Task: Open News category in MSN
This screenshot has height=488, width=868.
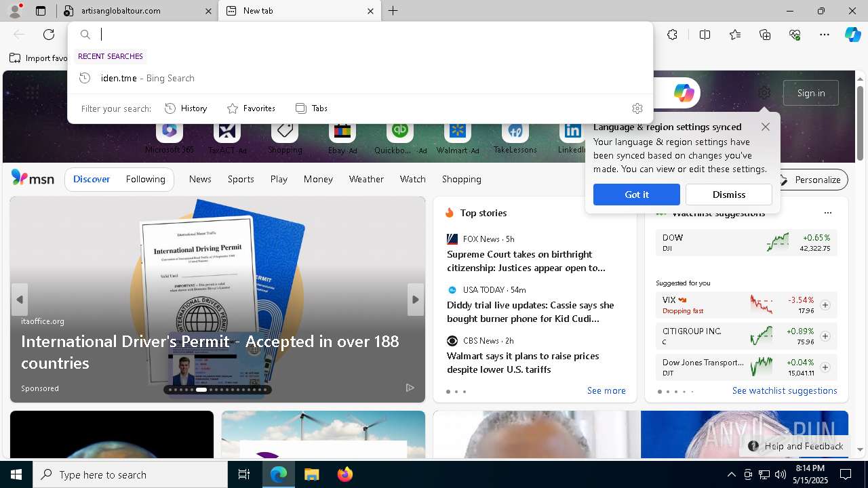Action: [200, 179]
